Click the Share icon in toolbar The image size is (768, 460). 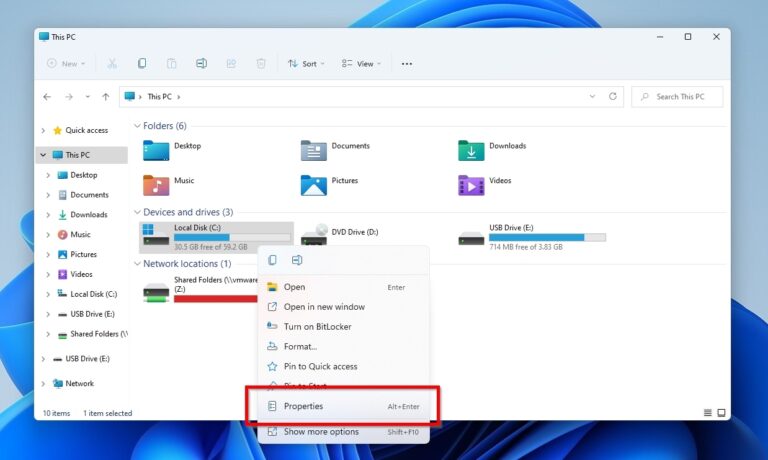click(231, 63)
